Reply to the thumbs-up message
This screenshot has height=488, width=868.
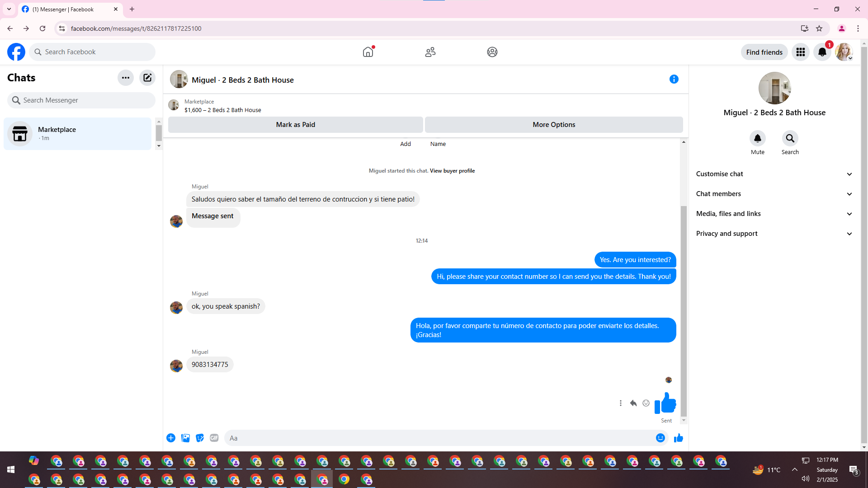pos(633,403)
